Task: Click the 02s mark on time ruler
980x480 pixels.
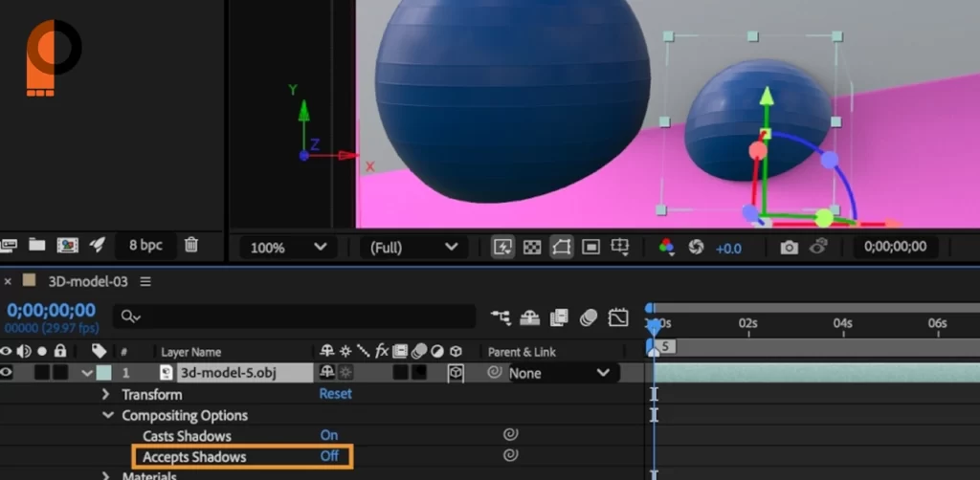Action: click(748, 323)
